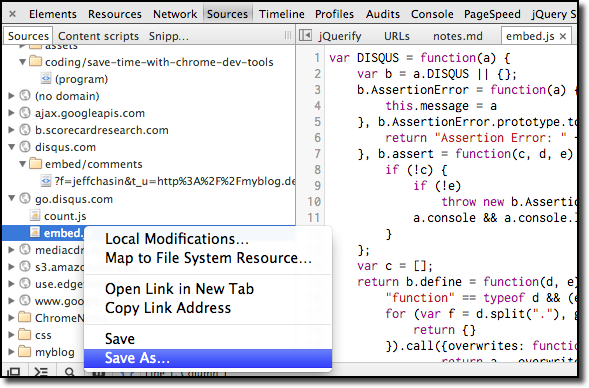Click the navigator grip handle icon
This screenshot has width=589, height=388.
(288, 36)
